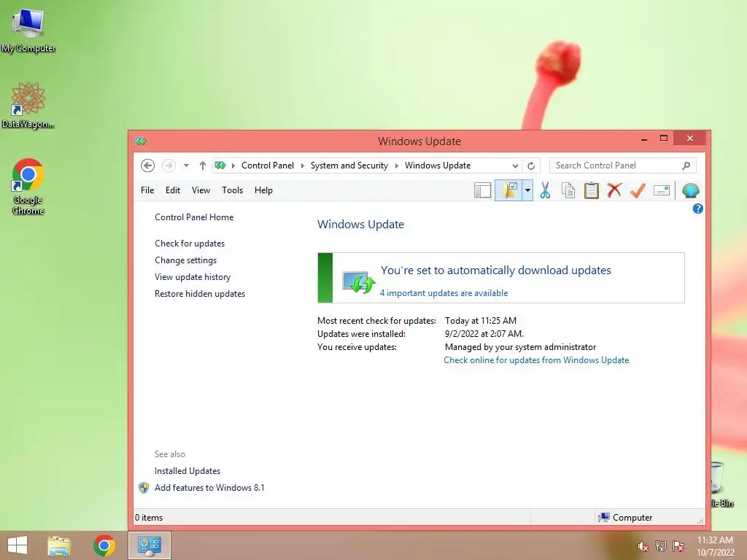Click Check online for updates from Windows Update
The height and width of the screenshot is (560, 747).
coord(536,360)
